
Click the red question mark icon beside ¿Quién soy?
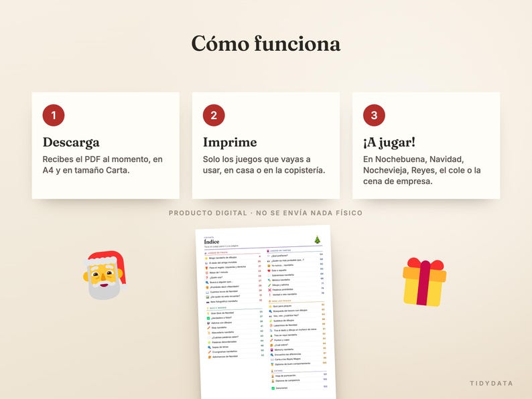click(206, 277)
